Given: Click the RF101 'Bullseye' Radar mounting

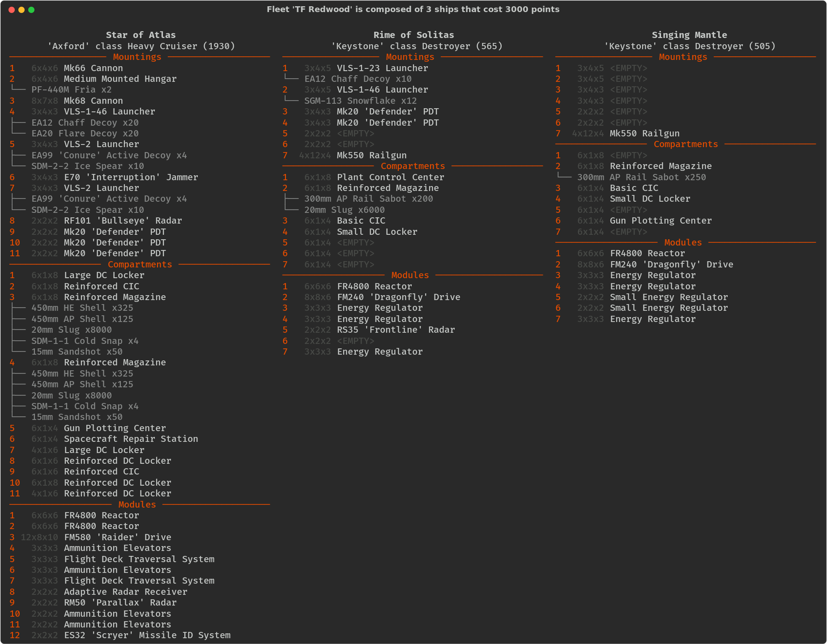Looking at the screenshot, I should 123,220.
